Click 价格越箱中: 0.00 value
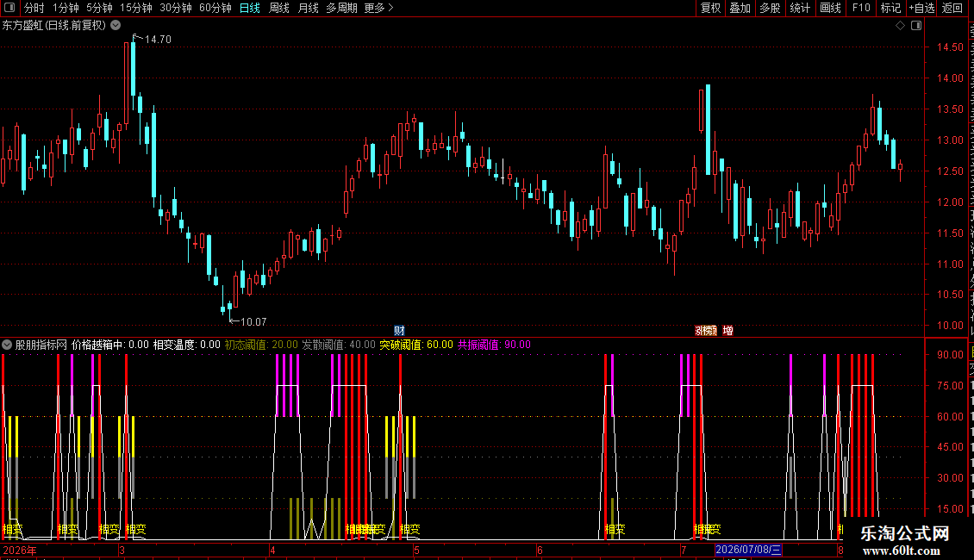Screen dimensions: 974x560 tap(110, 345)
